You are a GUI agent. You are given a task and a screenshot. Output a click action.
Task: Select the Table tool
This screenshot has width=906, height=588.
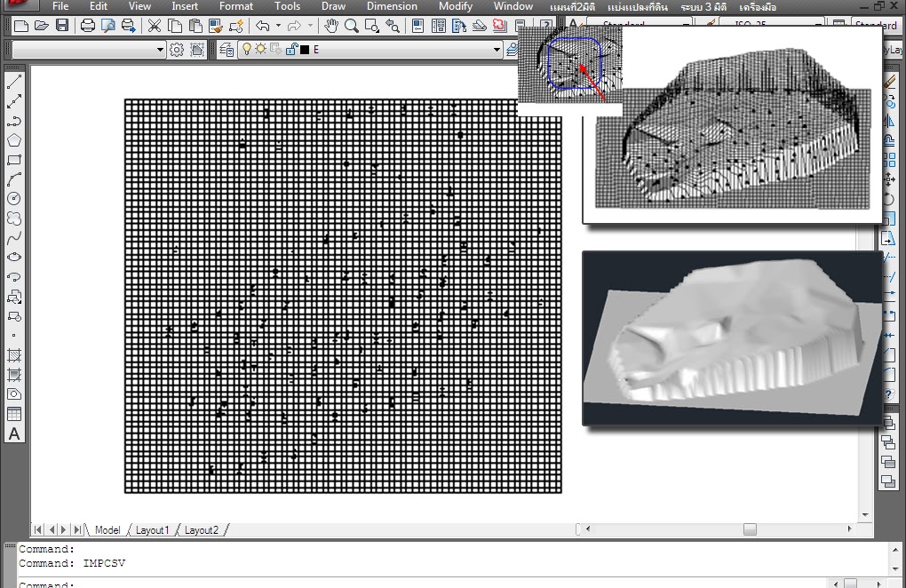[14, 414]
